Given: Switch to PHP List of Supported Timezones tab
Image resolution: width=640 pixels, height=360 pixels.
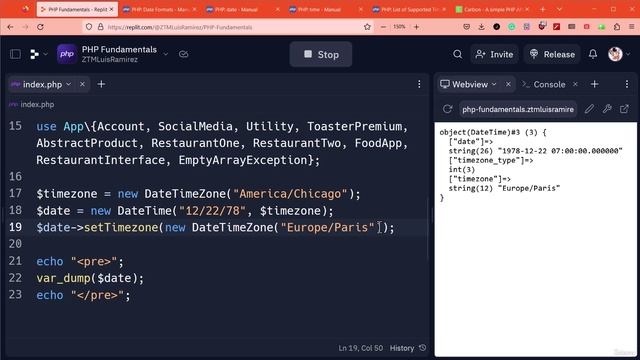Looking at the screenshot, I should tap(409, 9).
